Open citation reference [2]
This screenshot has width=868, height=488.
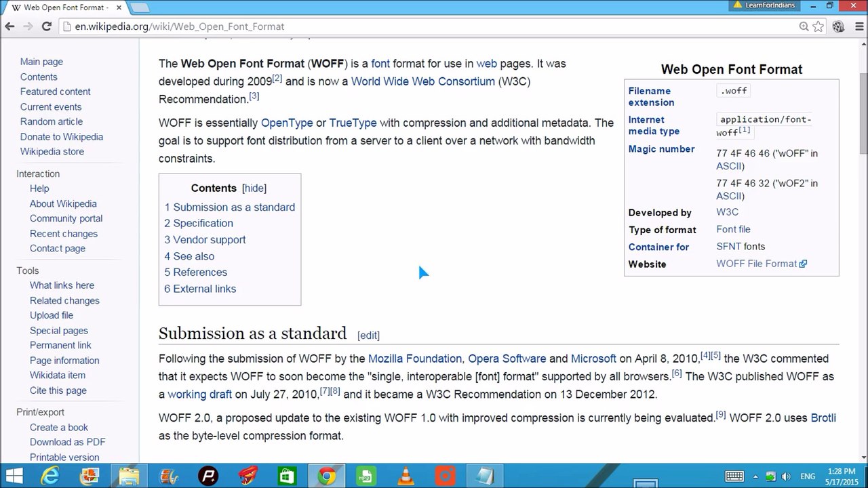click(277, 78)
